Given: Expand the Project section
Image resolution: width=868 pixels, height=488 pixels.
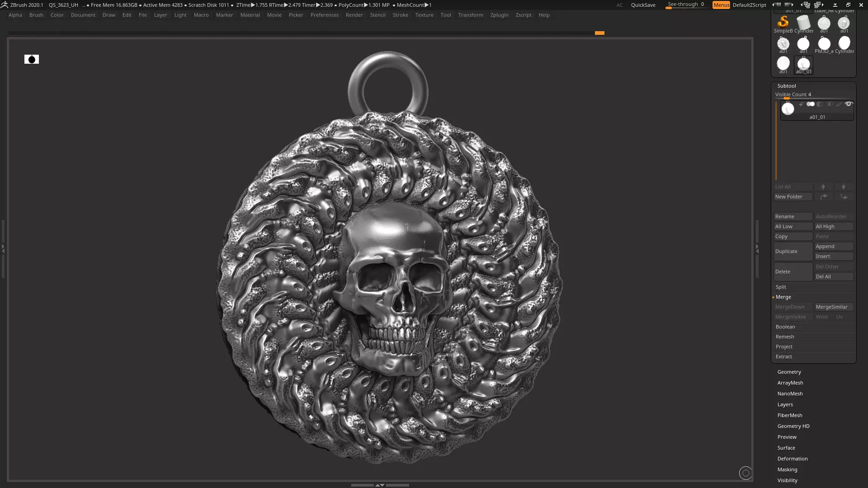Looking at the screenshot, I should [x=784, y=347].
